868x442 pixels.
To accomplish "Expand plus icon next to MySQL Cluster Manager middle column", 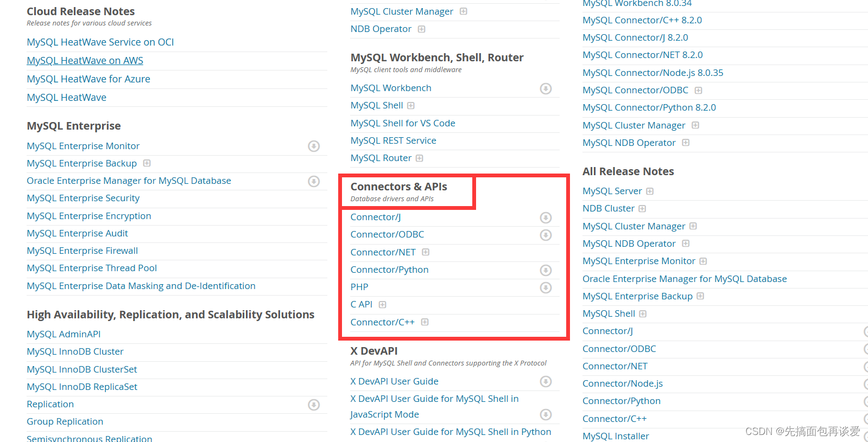I will [x=464, y=11].
